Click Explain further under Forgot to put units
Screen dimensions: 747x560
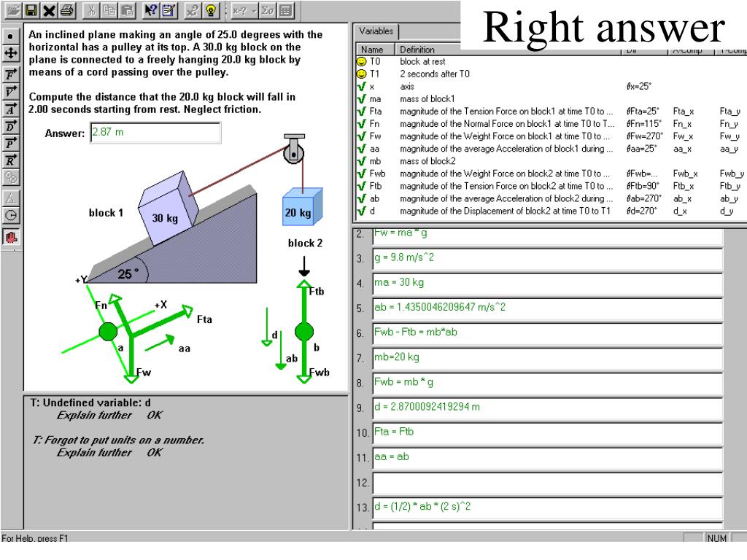tap(94, 452)
